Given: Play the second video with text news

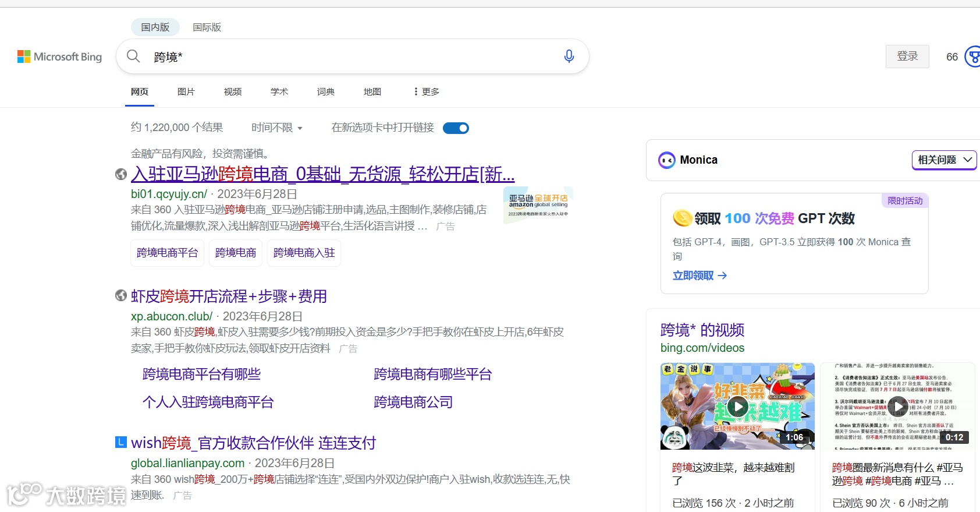Looking at the screenshot, I should (x=897, y=406).
